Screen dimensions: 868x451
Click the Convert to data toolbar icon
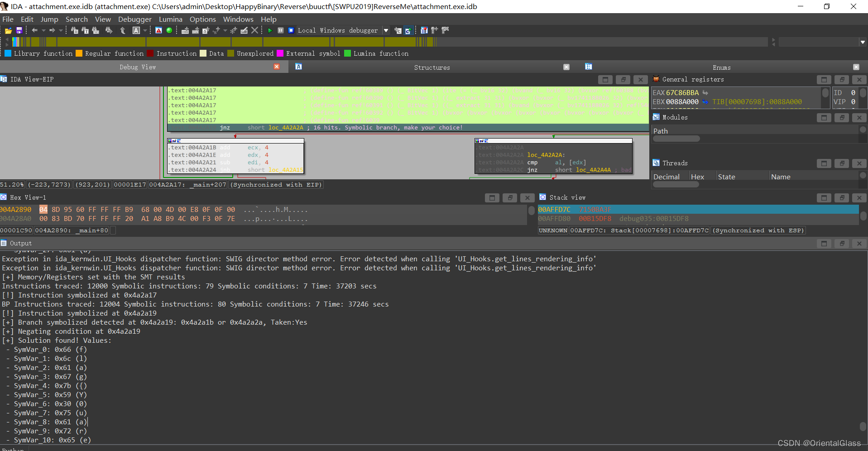tap(196, 30)
